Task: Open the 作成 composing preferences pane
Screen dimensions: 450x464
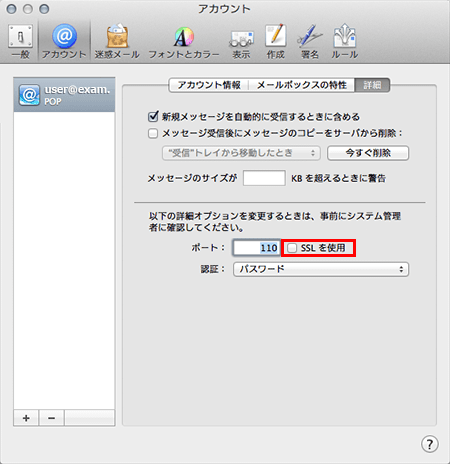Action: coord(276,41)
